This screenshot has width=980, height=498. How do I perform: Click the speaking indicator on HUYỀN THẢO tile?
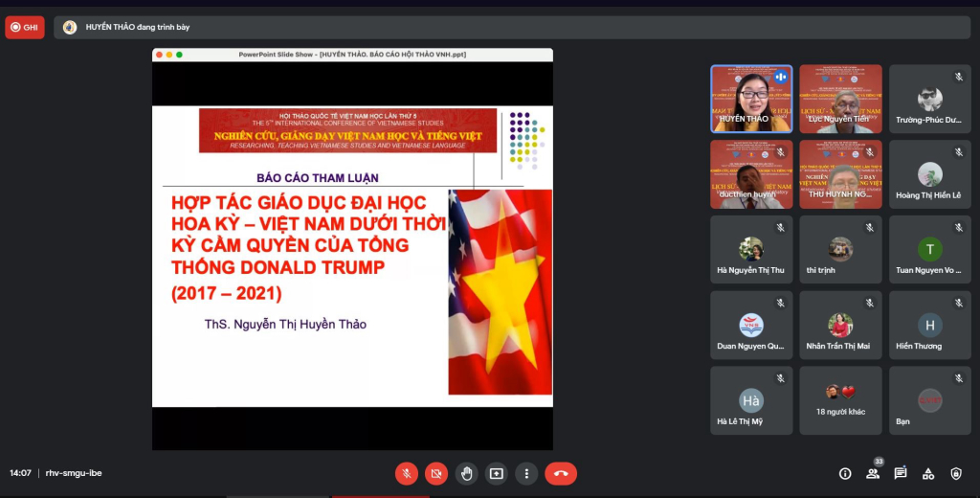[x=780, y=77]
